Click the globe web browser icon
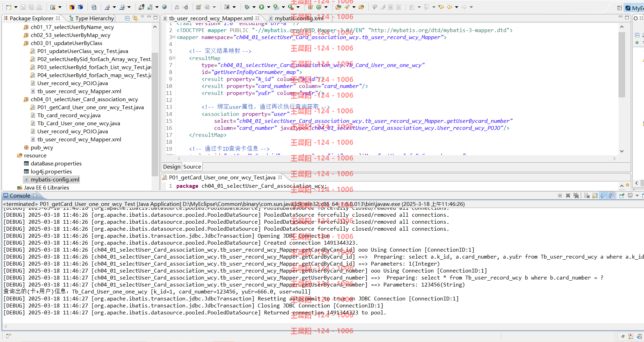Viewport: 644px width, 342px height. (x=164, y=7)
